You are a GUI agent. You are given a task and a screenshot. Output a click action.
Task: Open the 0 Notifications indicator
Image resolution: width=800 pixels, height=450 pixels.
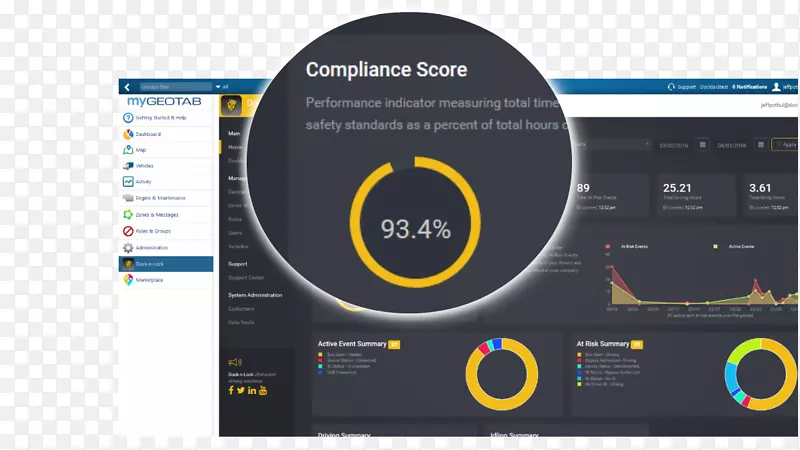point(749,87)
